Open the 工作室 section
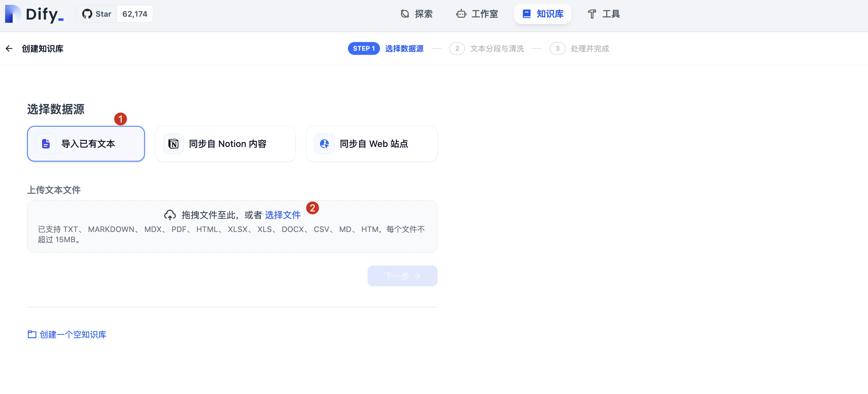The width and height of the screenshot is (868, 394). click(x=476, y=14)
